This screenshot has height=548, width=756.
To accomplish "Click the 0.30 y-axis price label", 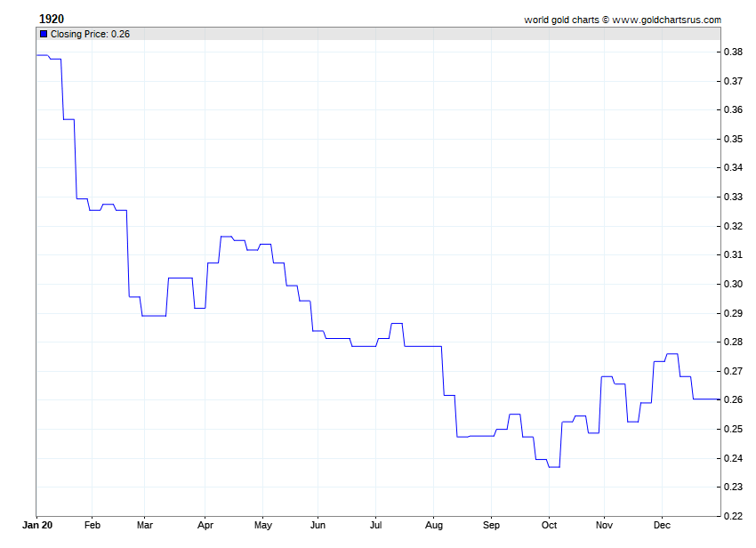I will coord(733,285).
